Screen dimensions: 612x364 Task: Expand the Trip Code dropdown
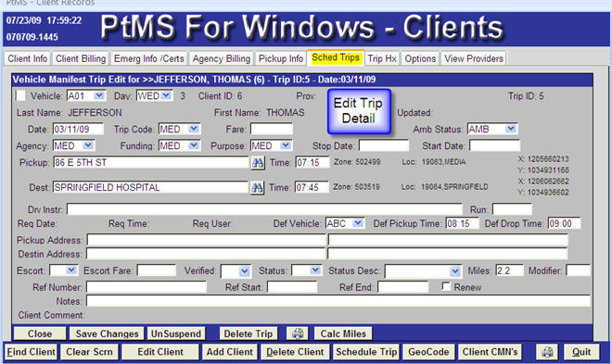click(194, 129)
